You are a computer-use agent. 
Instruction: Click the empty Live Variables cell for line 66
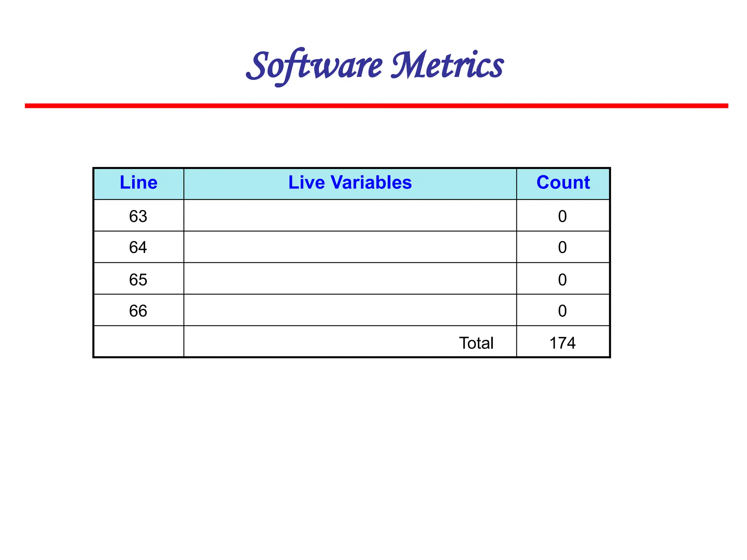[350, 310]
